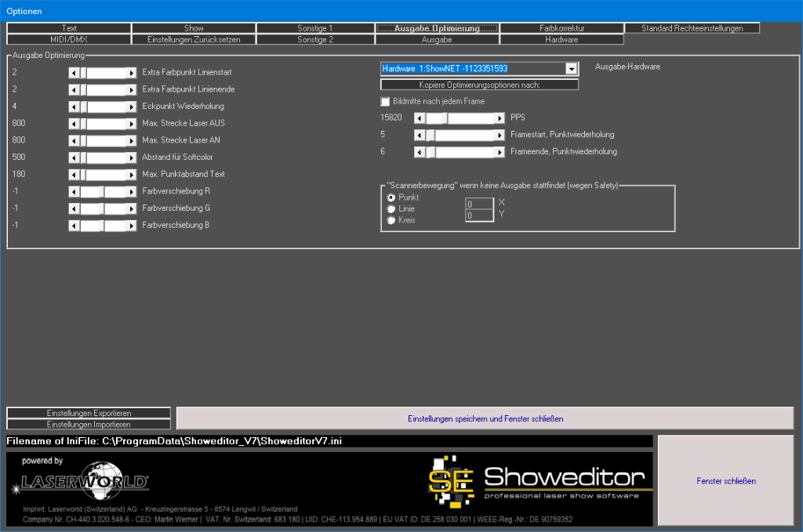Screen dimensions: 803x532
Task: Select the Kreis radio button
Action: (391, 221)
